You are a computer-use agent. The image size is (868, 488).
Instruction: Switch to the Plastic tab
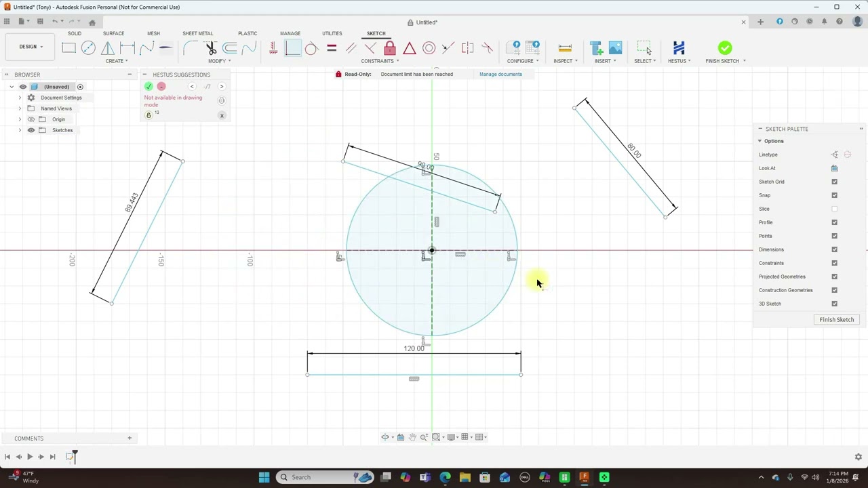(x=248, y=33)
